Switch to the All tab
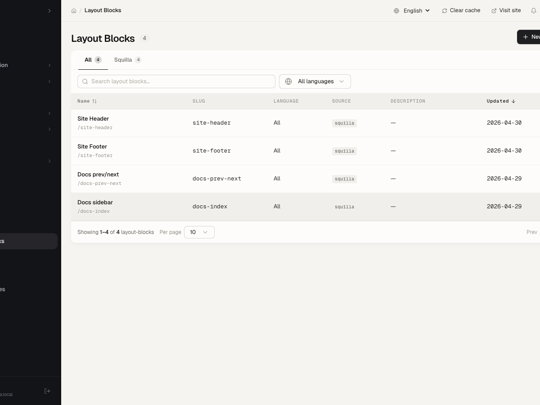Viewport: 540px width, 405px height. pos(93,60)
